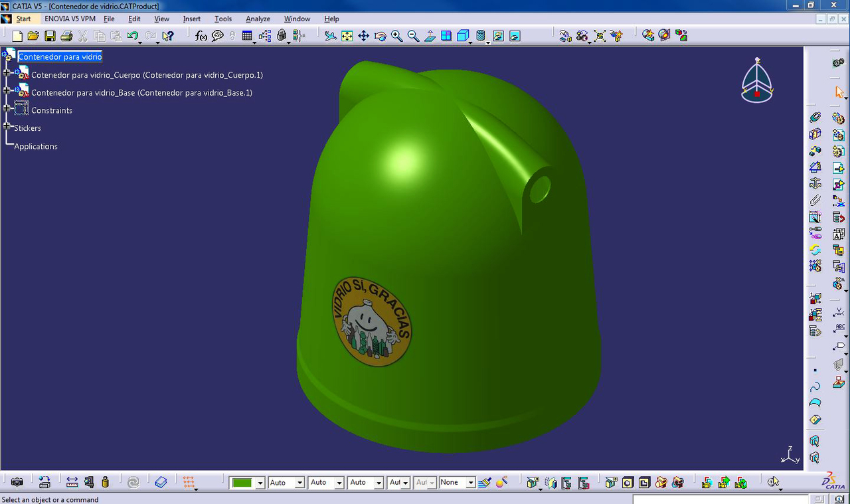Select the Constraints label in tree
This screenshot has width=850, height=504.
pos(52,110)
